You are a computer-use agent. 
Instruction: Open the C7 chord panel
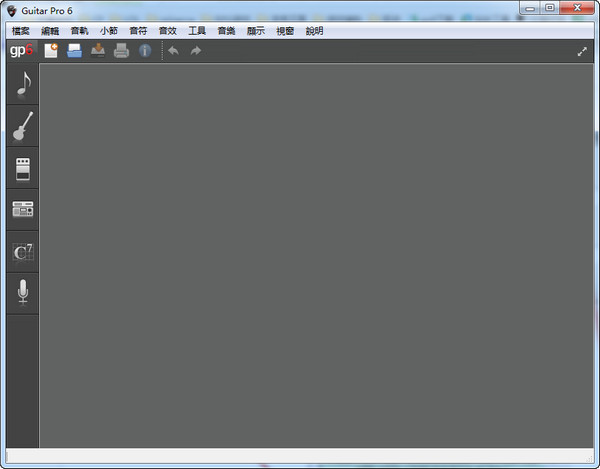click(23, 252)
